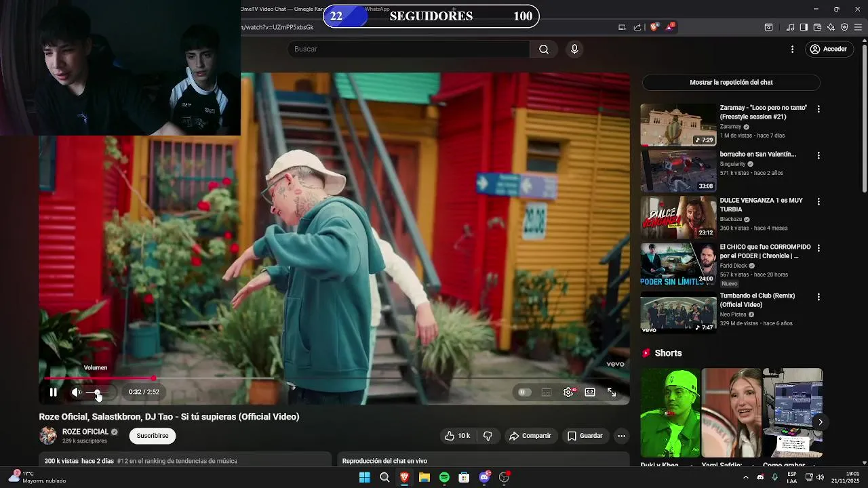Open the green Duki y Khea short
The height and width of the screenshot is (488, 868).
670,413
